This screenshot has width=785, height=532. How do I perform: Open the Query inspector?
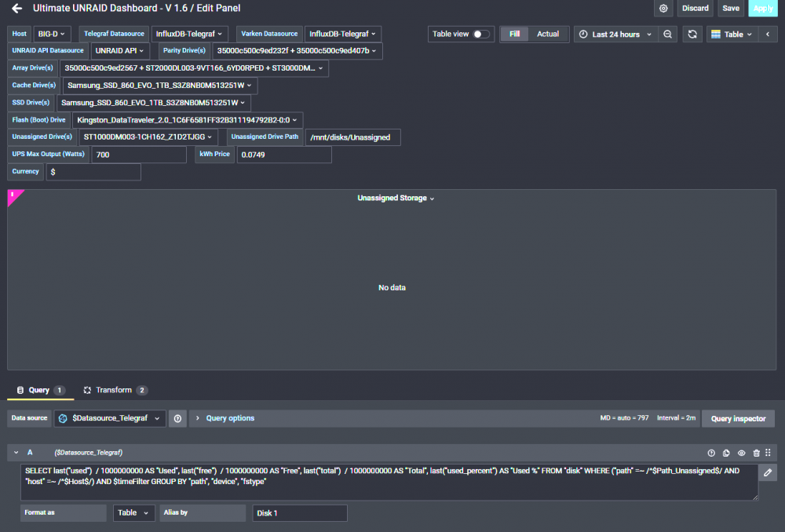pyautogui.click(x=738, y=418)
